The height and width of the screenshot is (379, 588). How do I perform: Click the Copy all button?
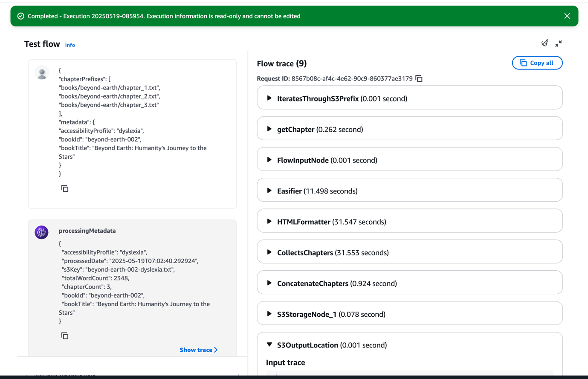(537, 63)
